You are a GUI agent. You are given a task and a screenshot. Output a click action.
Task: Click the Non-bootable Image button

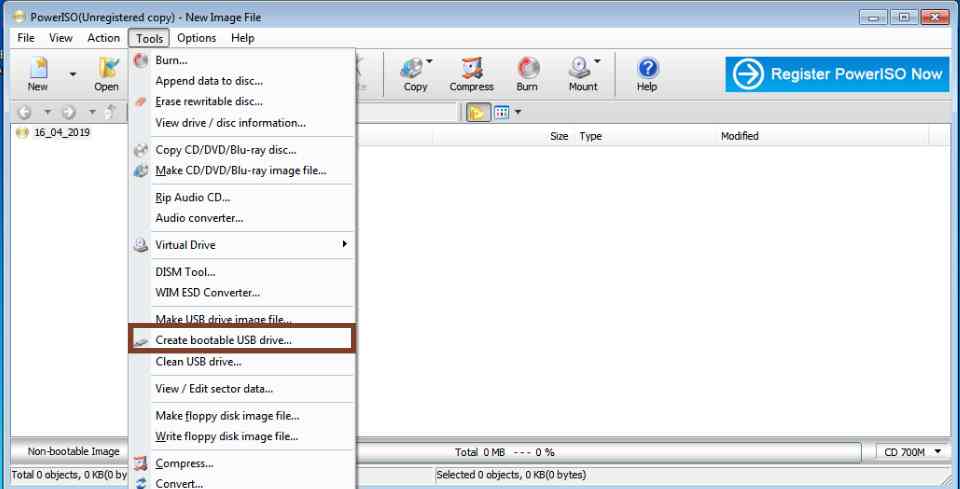73,452
